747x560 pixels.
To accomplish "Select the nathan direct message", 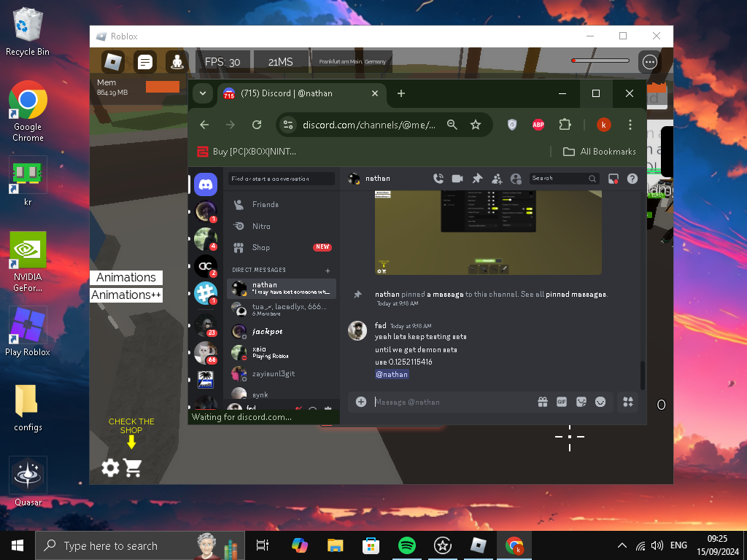I will (x=282, y=289).
